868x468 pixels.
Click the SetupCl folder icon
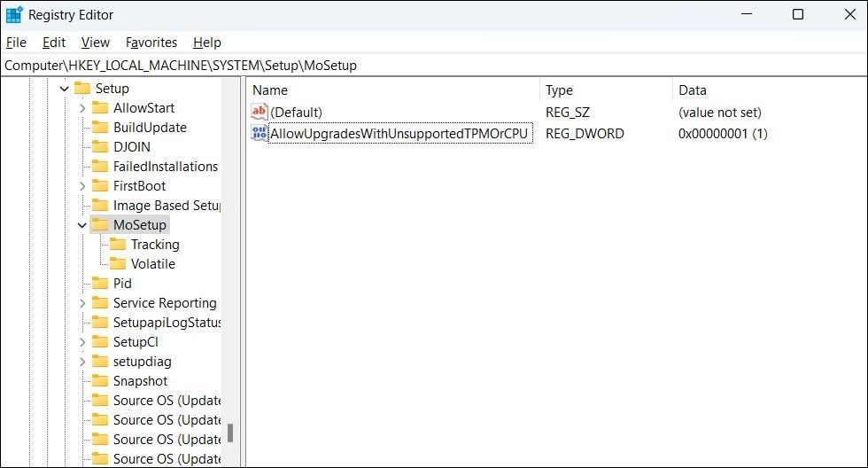(99, 342)
